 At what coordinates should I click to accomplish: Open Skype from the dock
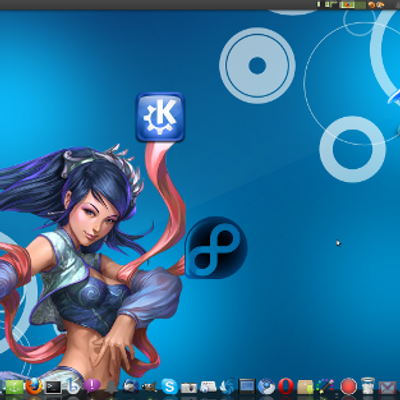[169, 387]
